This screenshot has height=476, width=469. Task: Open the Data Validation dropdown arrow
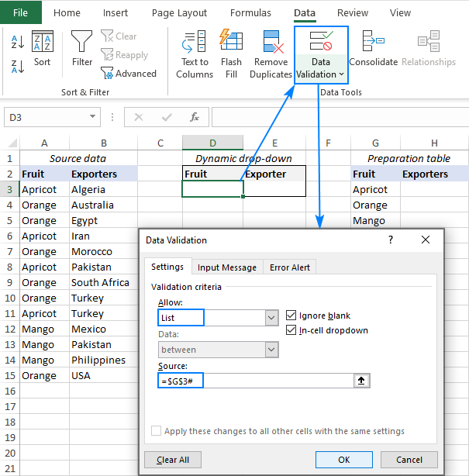click(342, 74)
